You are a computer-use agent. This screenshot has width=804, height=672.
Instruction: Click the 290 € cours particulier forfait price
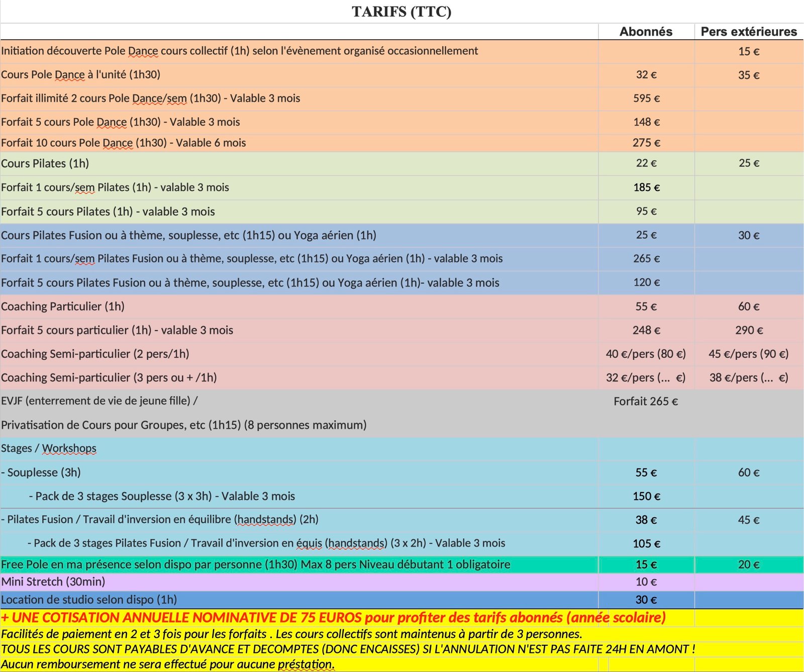click(x=749, y=330)
